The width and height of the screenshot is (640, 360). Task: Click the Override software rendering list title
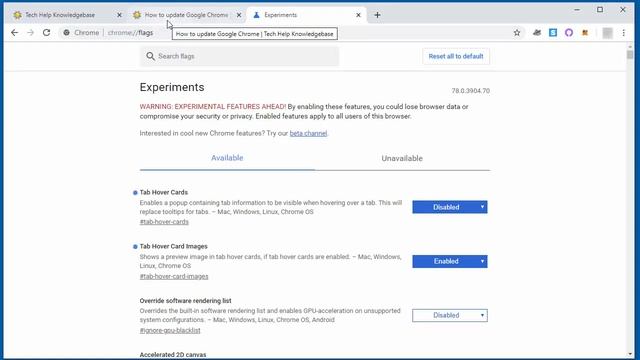[185, 301]
